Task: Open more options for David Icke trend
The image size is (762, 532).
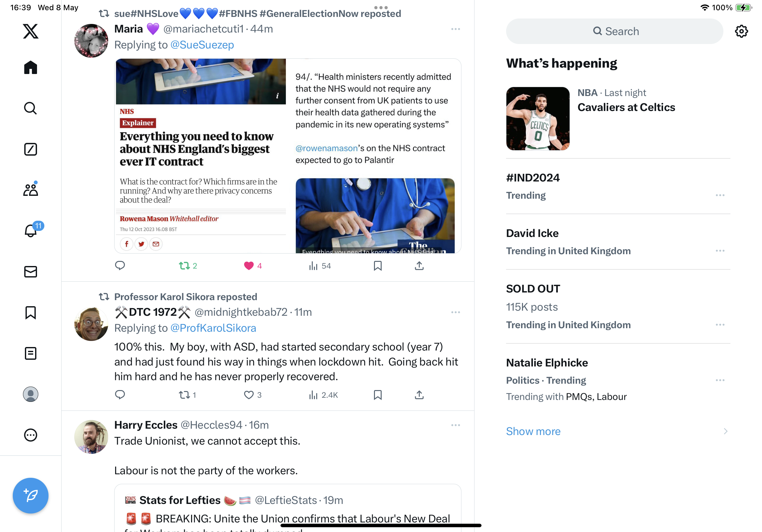Action: (720, 251)
